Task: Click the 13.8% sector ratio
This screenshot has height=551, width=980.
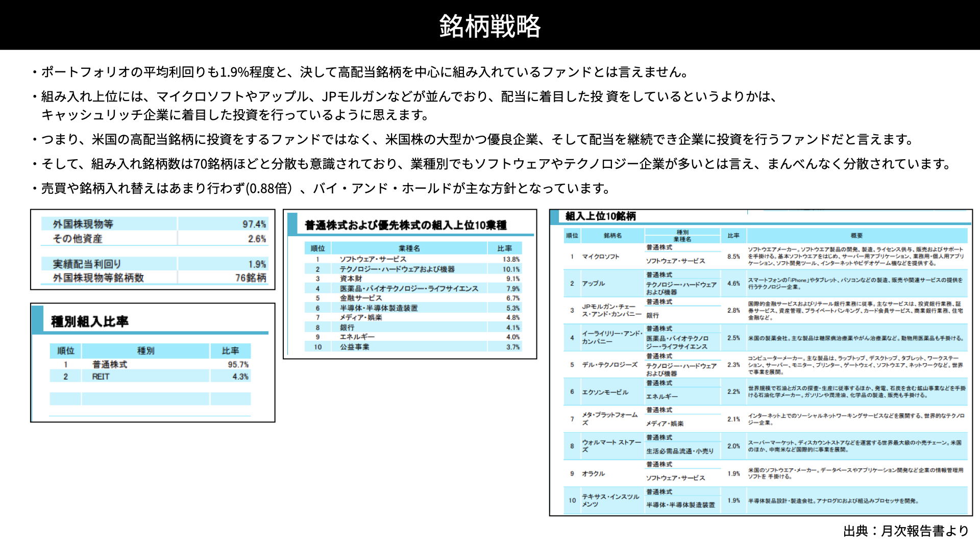Action: click(511, 259)
